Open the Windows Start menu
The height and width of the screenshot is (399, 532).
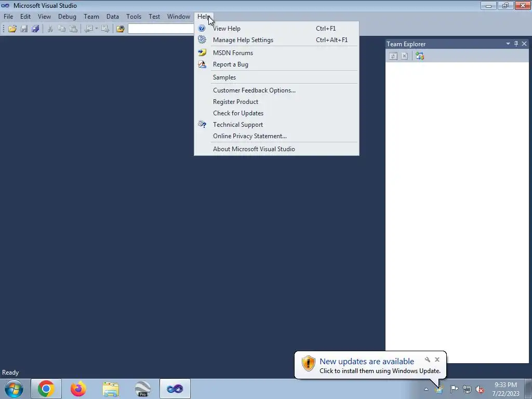pos(14,389)
